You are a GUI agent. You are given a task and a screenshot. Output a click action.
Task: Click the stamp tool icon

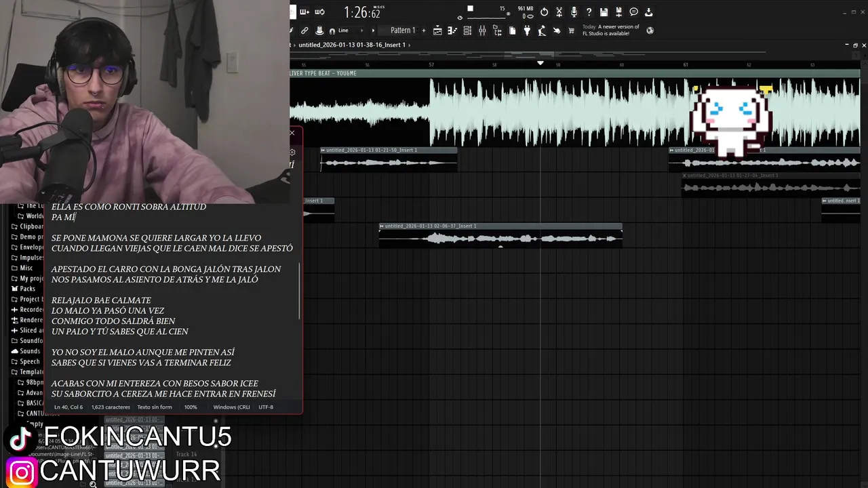click(x=319, y=30)
